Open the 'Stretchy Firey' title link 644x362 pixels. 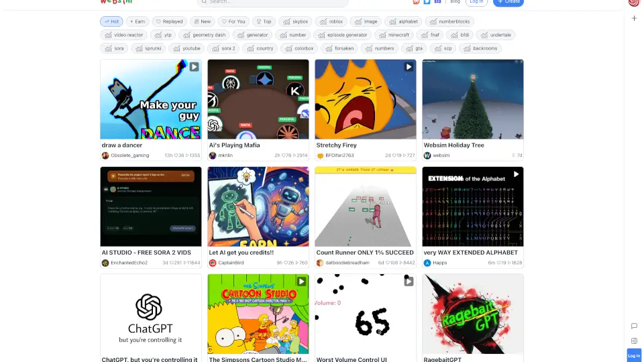pos(336,145)
